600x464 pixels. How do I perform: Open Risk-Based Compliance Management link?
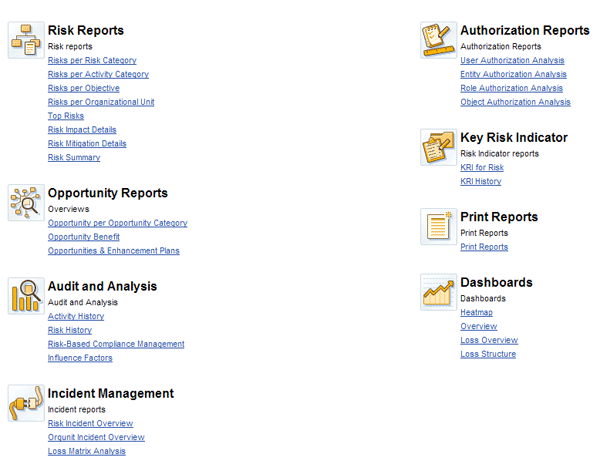point(116,344)
